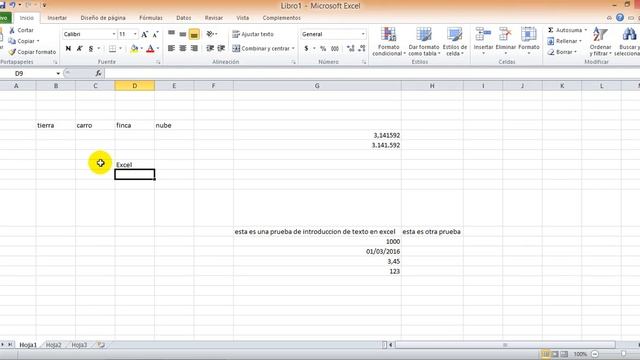Toggle middle vertical alignment
The image size is (640, 360).
(x=183, y=34)
